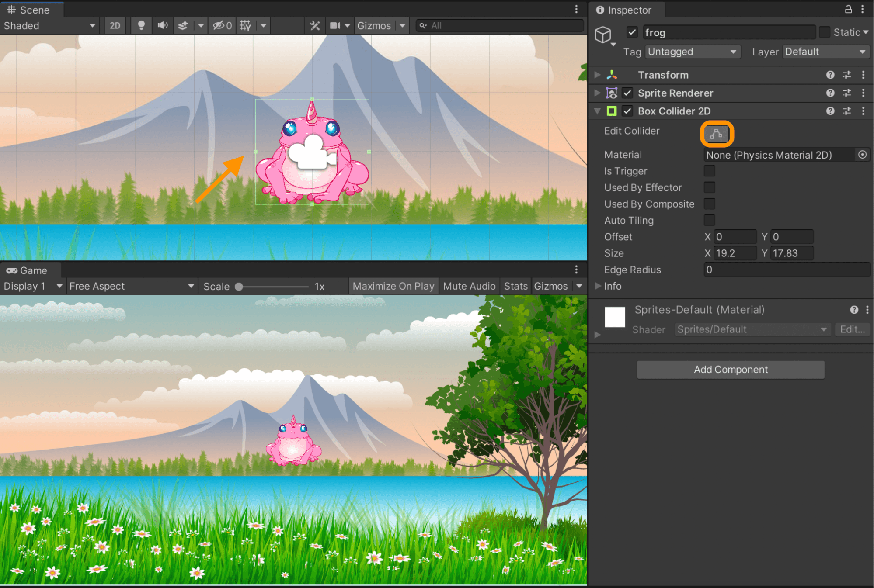Screen dimensions: 874x588
Task: Click the Transform component help icon
Action: [x=830, y=75]
